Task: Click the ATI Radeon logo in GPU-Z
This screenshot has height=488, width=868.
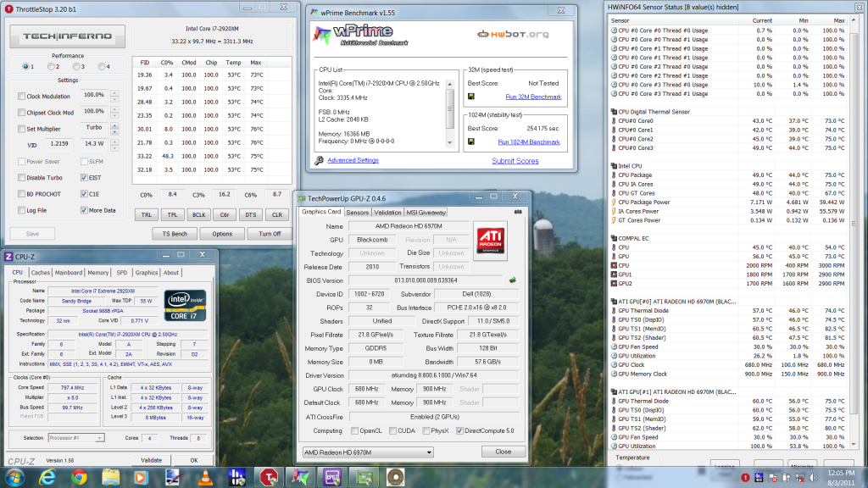Action: [491, 241]
